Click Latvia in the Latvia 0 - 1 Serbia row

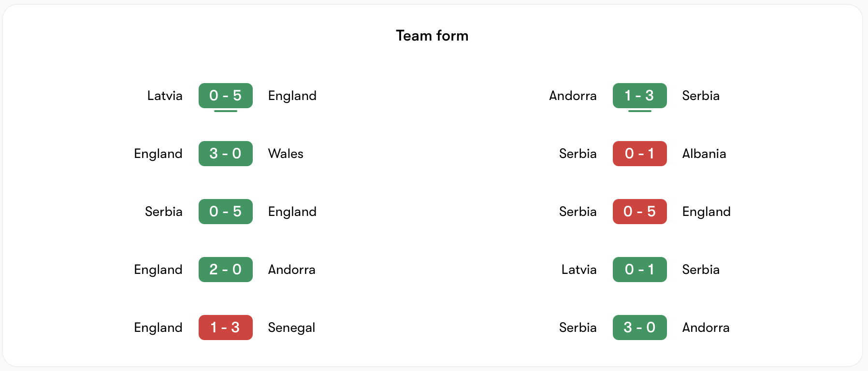[579, 270]
